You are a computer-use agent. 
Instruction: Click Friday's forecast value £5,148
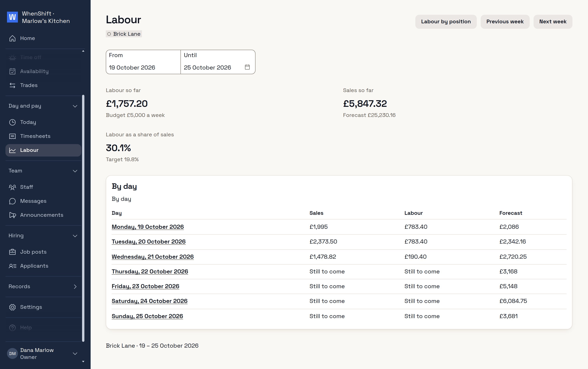coord(508,286)
